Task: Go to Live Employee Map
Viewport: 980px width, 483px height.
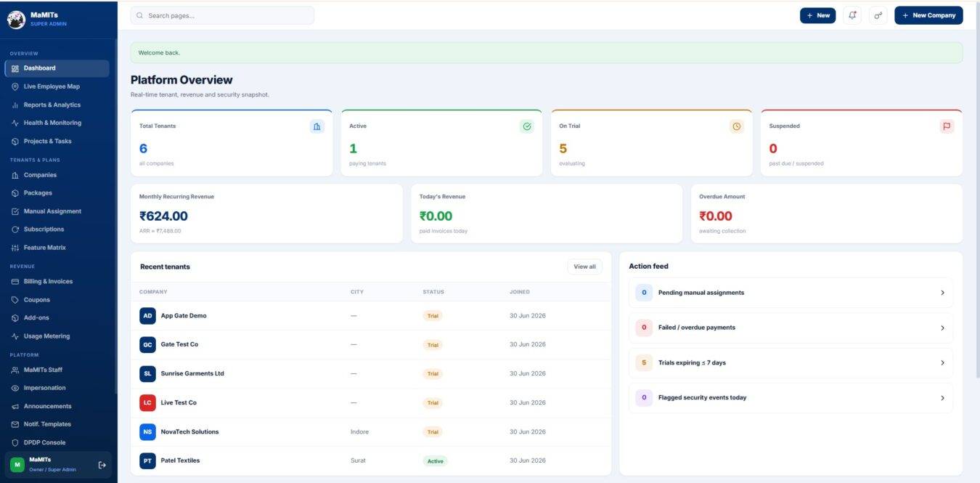Action: point(57,86)
